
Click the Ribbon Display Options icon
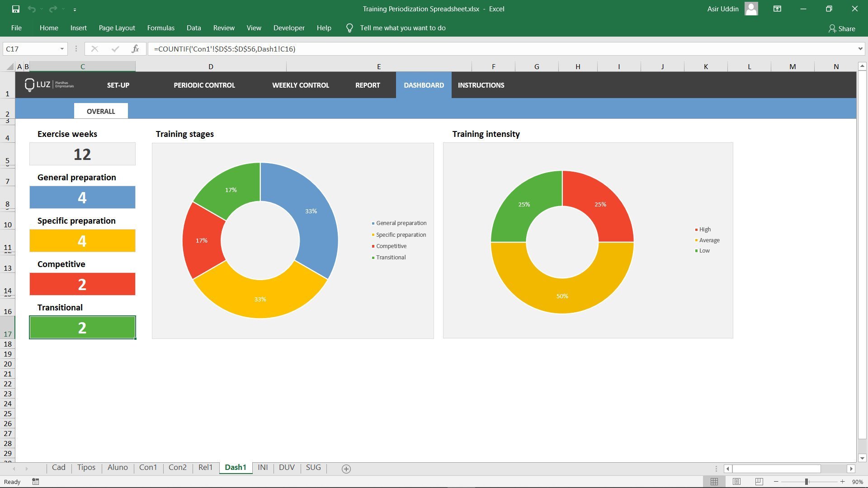(x=777, y=9)
